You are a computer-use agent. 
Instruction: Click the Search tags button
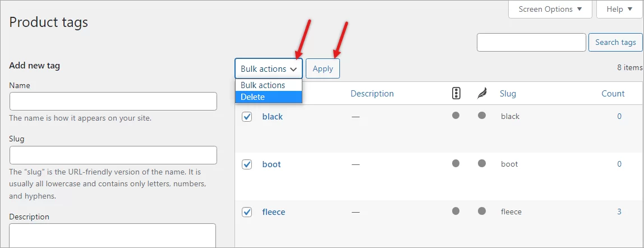615,42
